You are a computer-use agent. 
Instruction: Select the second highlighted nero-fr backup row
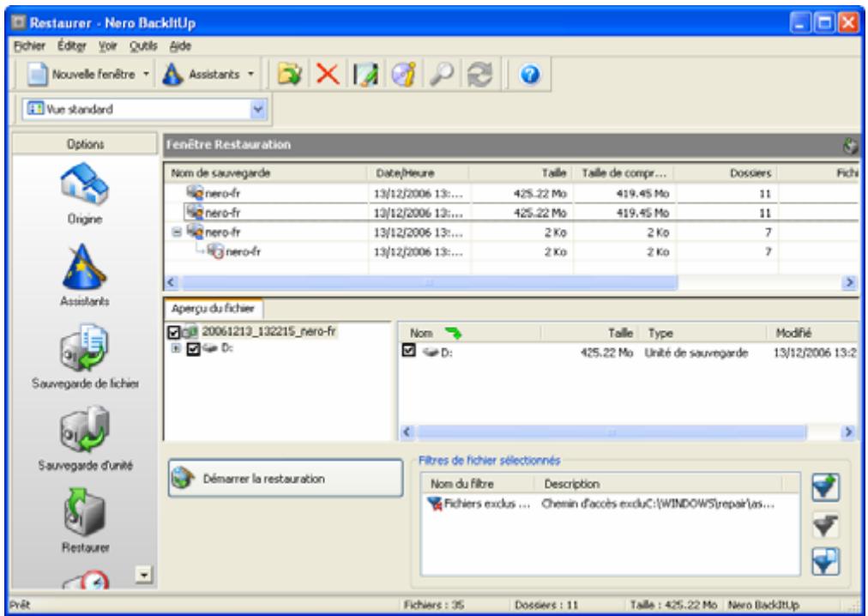pos(511,213)
